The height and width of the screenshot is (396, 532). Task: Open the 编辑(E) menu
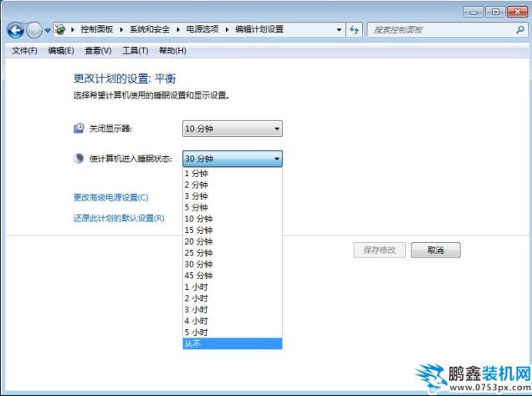point(61,51)
